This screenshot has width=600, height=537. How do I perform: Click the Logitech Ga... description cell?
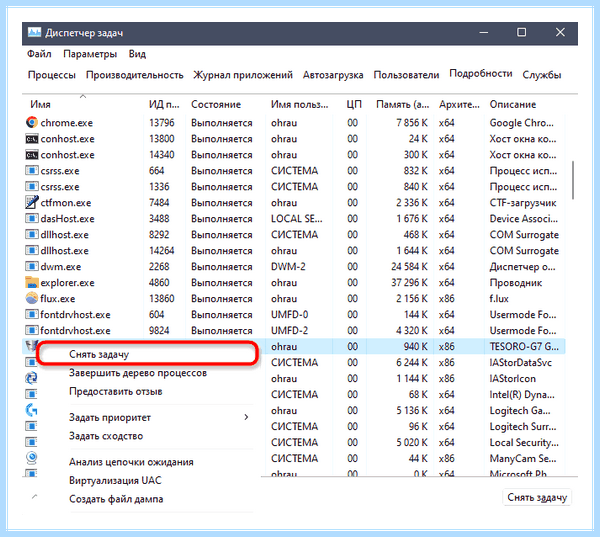[x=520, y=411]
